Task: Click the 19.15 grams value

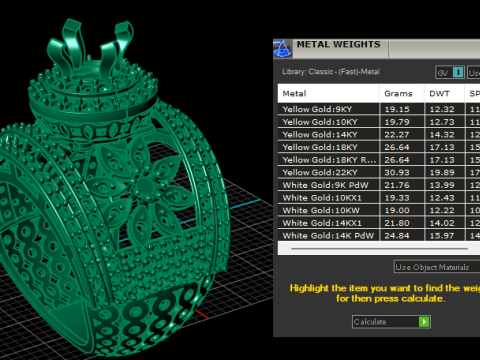Action: (x=397, y=109)
